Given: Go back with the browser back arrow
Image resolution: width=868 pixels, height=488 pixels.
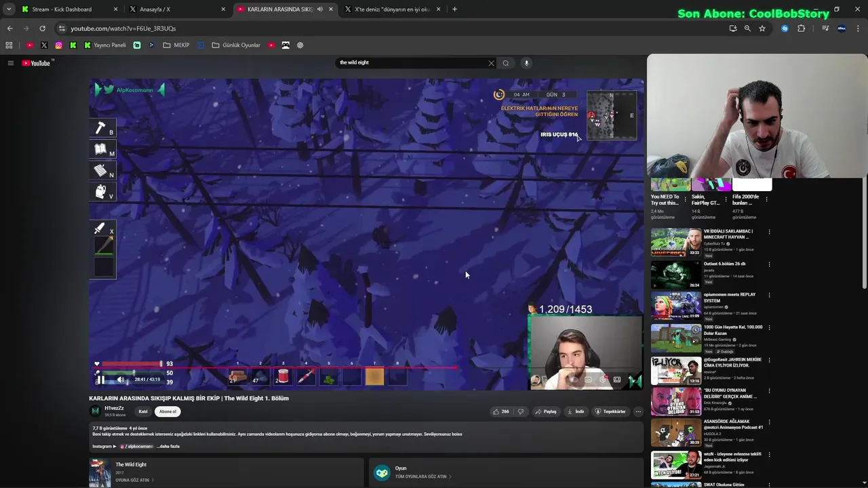Looking at the screenshot, I should pos(9,28).
